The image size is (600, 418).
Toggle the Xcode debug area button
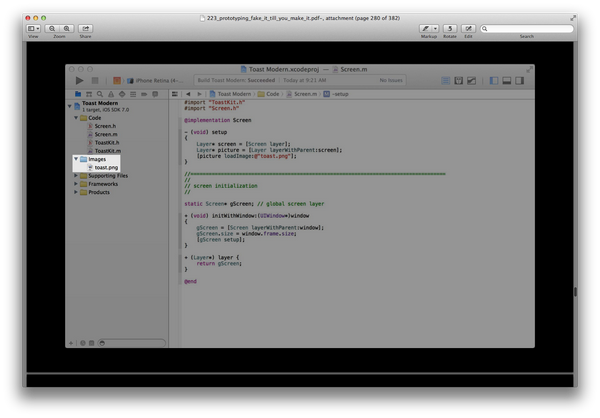tap(507, 80)
